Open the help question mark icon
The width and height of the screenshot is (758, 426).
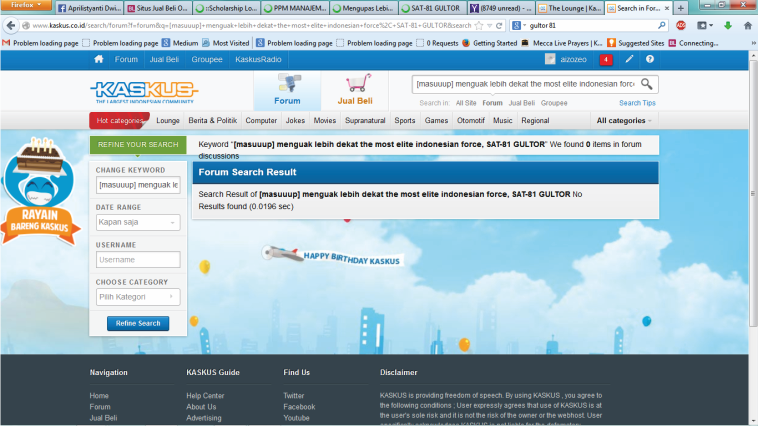650,59
